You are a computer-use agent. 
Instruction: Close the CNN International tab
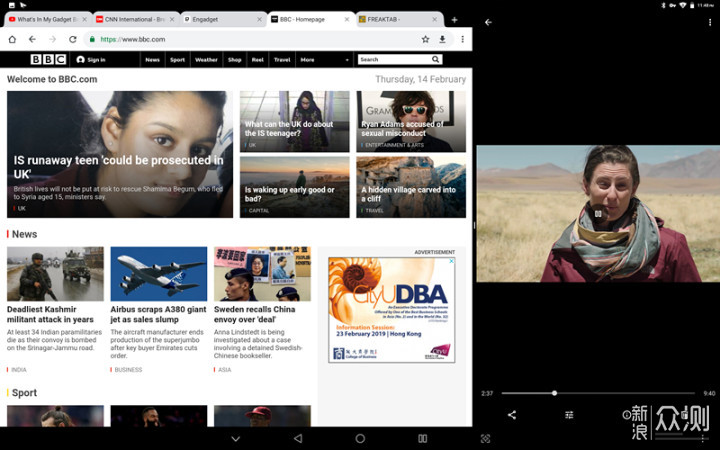tap(172, 20)
